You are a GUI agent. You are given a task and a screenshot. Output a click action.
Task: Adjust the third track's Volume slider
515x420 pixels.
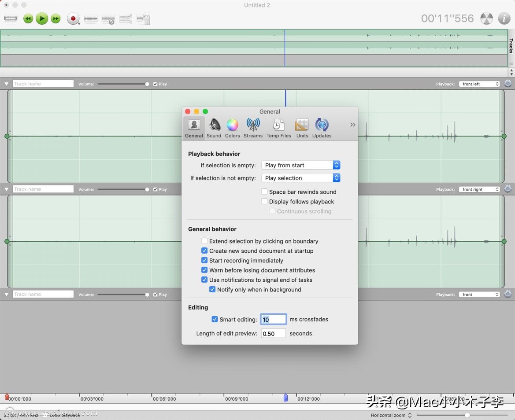[123, 295]
